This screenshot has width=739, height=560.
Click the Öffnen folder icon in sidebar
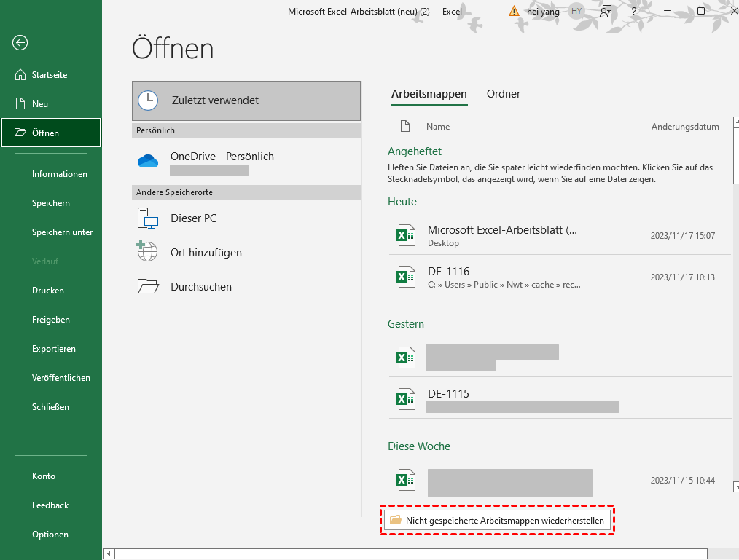point(20,133)
